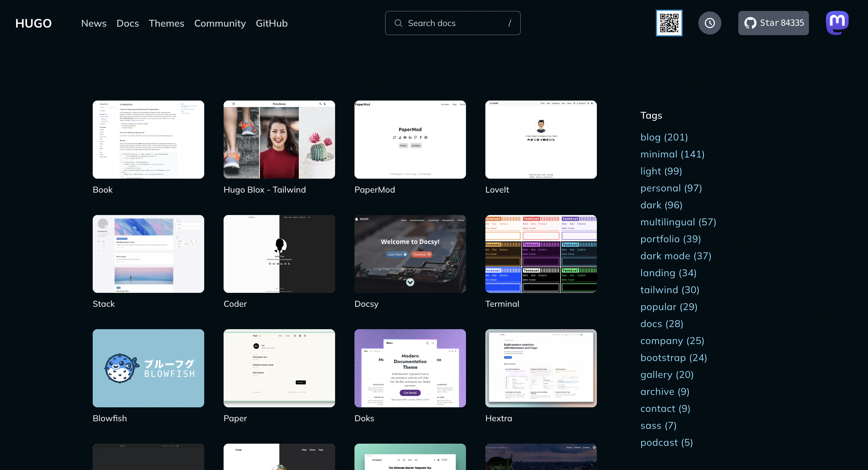Select the Docsy theme thumbnail

pos(410,254)
